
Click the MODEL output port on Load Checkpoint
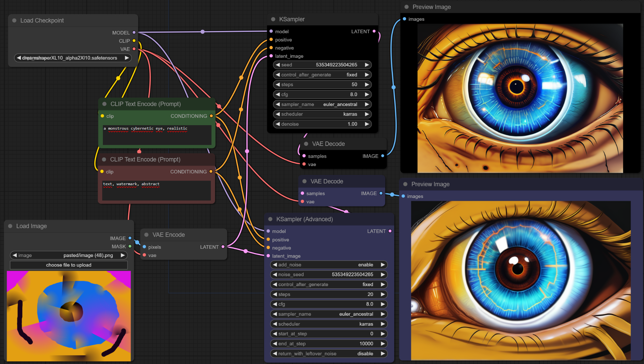pyautogui.click(x=134, y=33)
